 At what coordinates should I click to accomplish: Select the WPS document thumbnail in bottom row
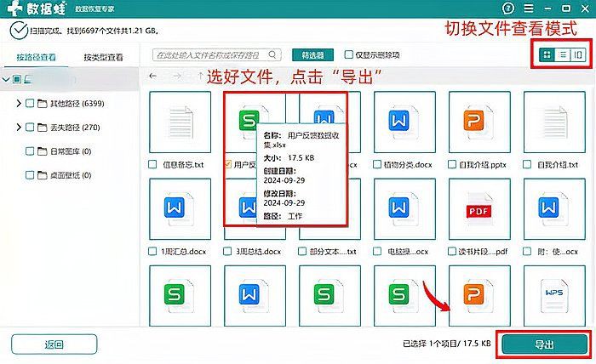(554, 296)
